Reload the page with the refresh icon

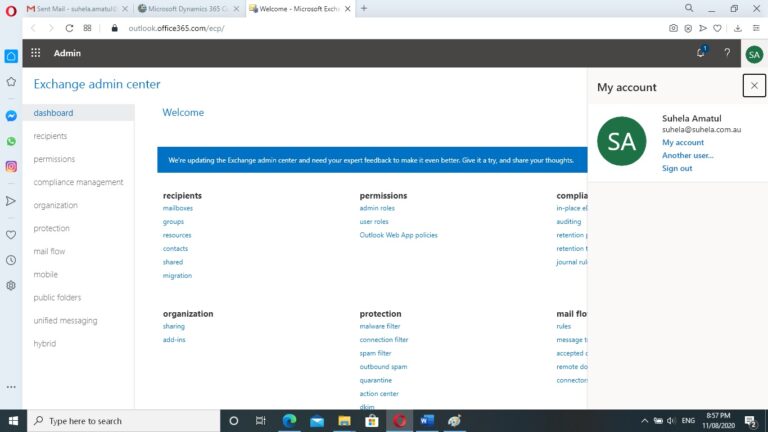pyautogui.click(x=69, y=28)
